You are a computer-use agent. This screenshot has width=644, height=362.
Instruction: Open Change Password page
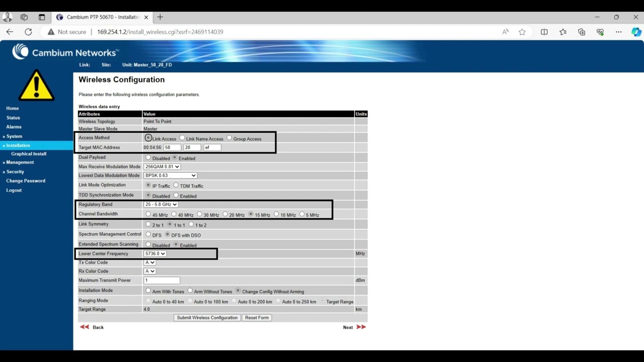[26, 180]
